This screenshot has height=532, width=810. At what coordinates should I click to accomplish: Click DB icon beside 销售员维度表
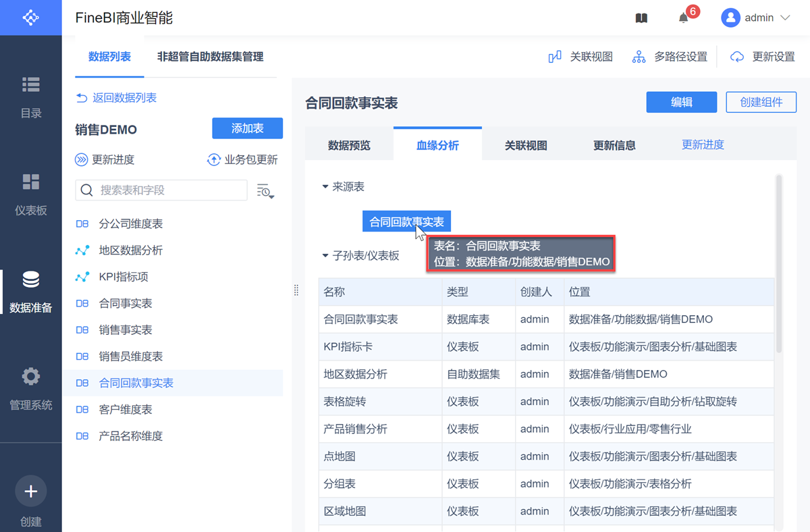point(82,356)
